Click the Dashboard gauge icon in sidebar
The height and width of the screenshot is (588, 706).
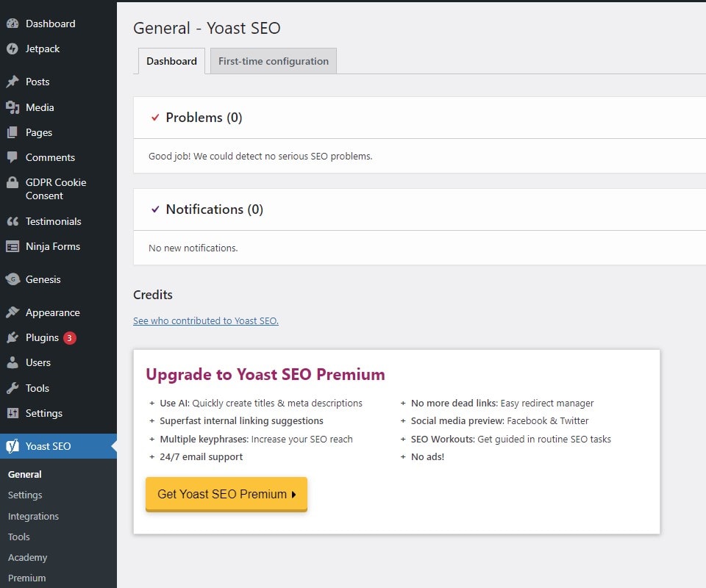(x=13, y=24)
